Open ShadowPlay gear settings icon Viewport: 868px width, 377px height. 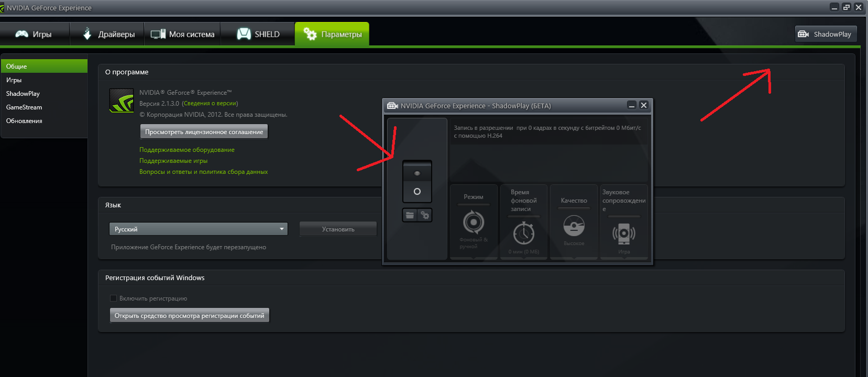[425, 215]
